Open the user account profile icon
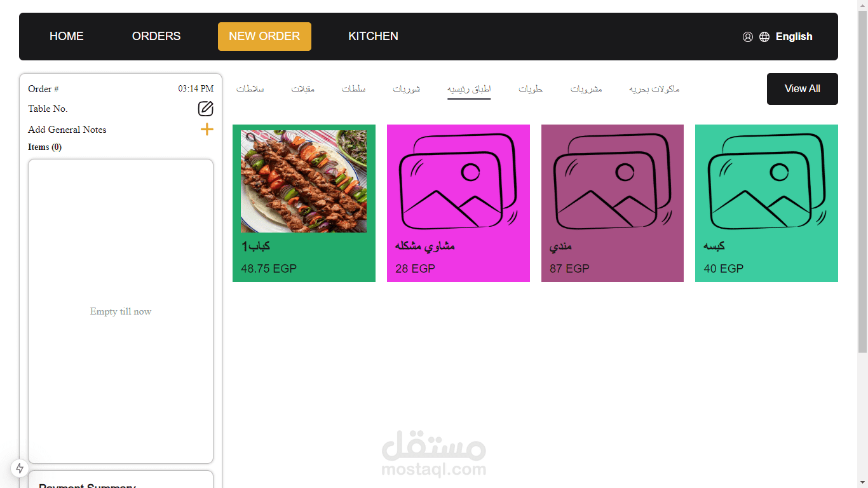This screenshot has width=868, height=488. point(748,37)
